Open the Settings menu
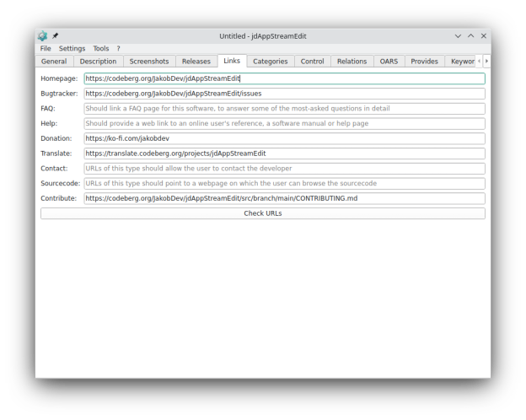 (72, 48)
